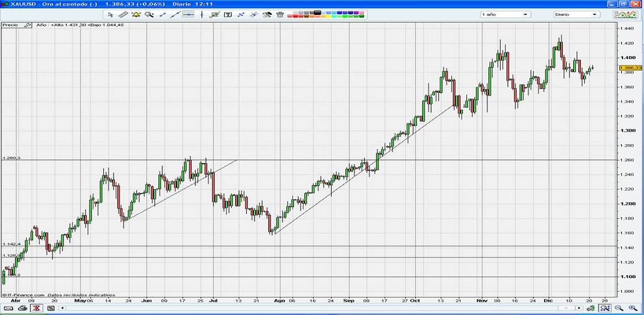644x315 pixels.
Task: Open the indicators chart button at top right
Action: (626, 14)
